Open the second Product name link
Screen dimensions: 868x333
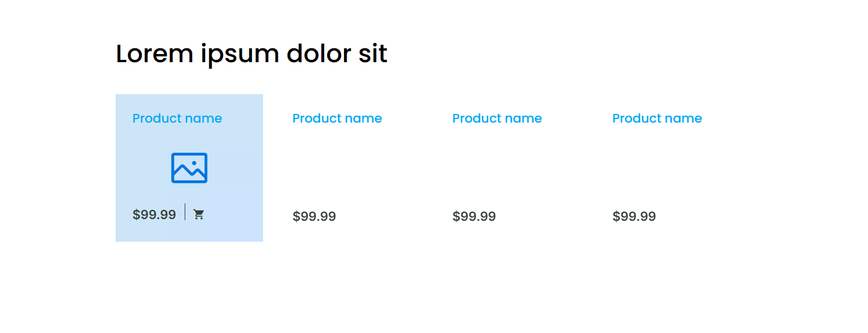337,119
